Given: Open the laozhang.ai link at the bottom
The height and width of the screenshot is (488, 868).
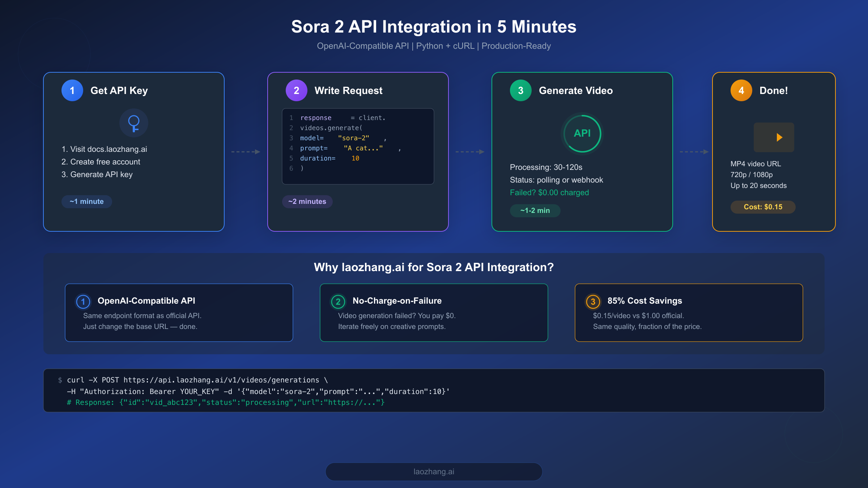Looking at the screenshot, I should pos(434,471).
